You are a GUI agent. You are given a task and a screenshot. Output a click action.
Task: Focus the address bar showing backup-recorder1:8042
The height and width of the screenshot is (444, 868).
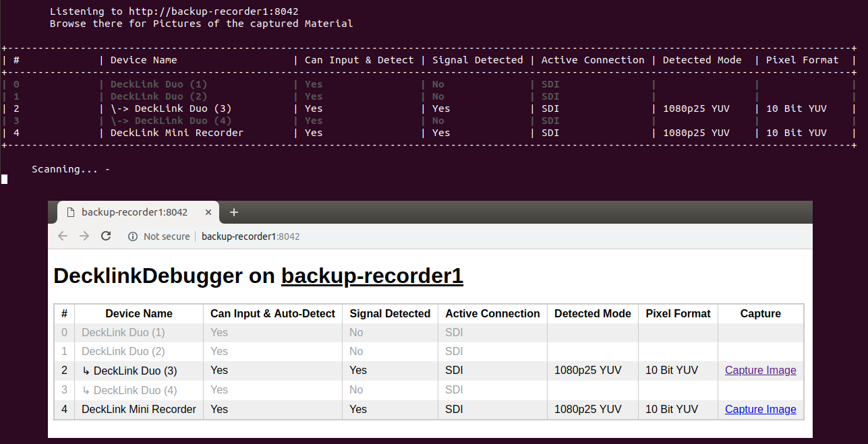250,236
